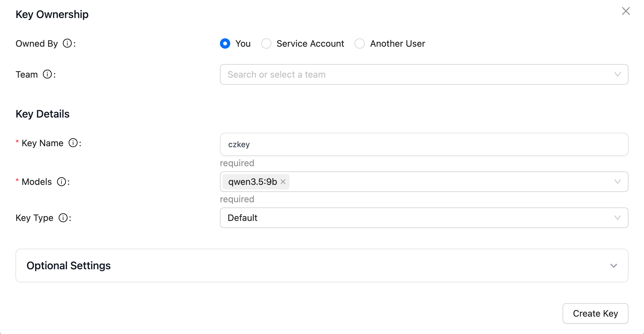Click the Create Key button
The image size is (644, 334).
[x=595, y=313]
